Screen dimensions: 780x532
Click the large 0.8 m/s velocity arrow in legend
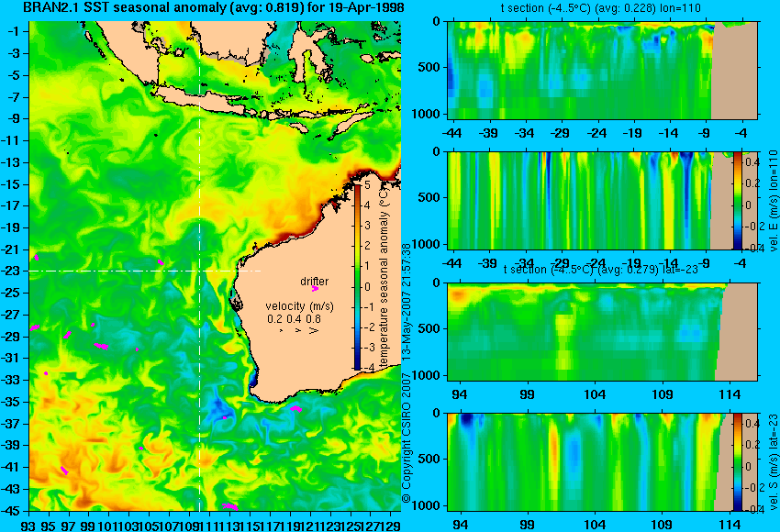[x=314, y=330]
